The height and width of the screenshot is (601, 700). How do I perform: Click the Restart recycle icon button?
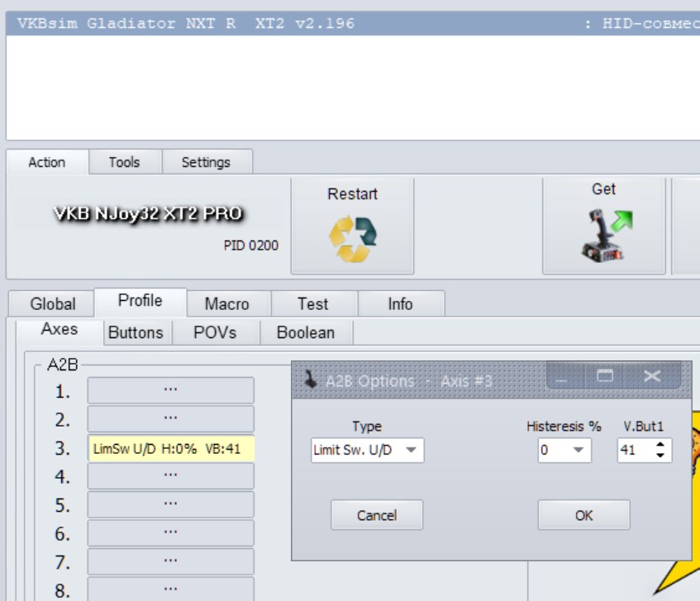(x=352, y=226)
